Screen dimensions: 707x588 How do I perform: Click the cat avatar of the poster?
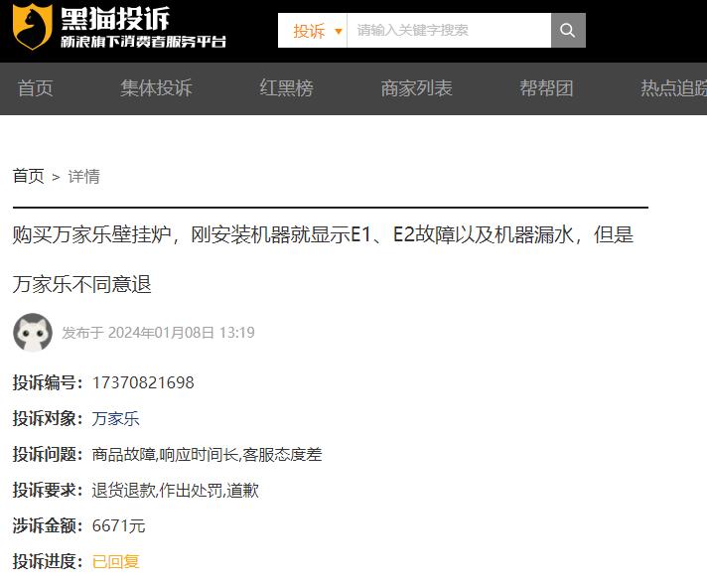33,333
